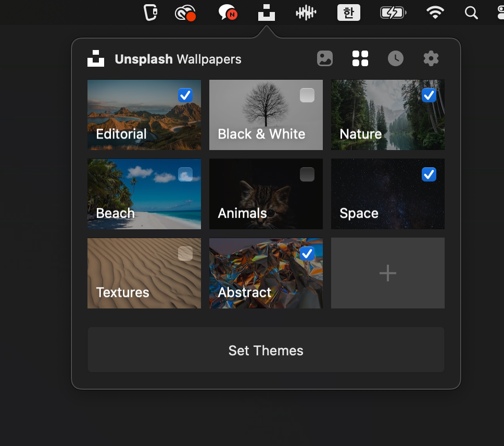The width and height of the screenshot is (504, 446).
Task: Click the Set Themes button
Action: click(266, 350)
